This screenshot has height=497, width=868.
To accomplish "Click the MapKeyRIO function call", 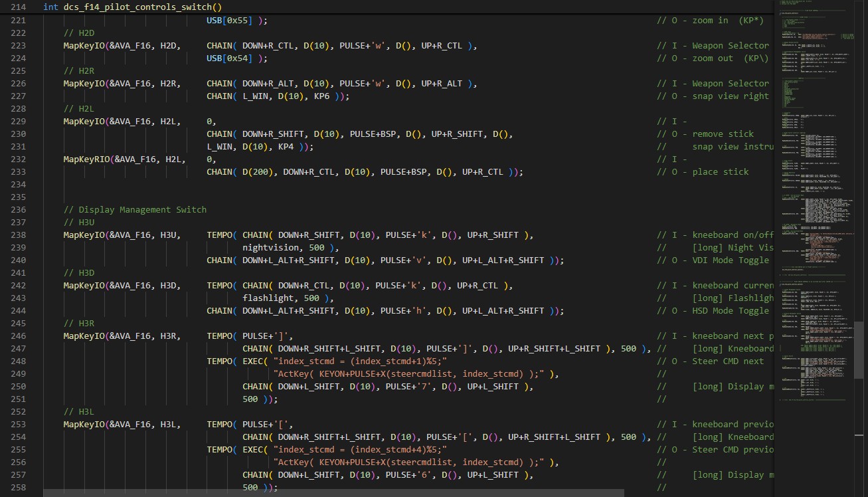I will tap(86, 159).
